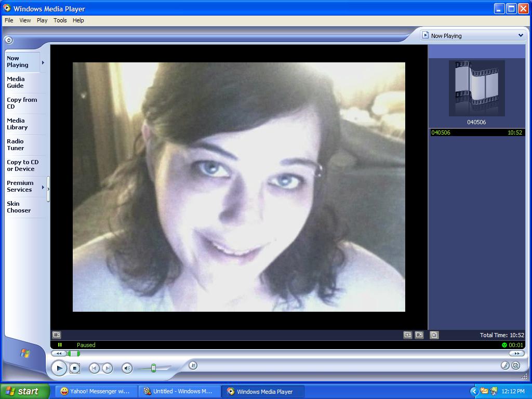Open the Play menu
532x399 pixels.
(x=42, y=20)
